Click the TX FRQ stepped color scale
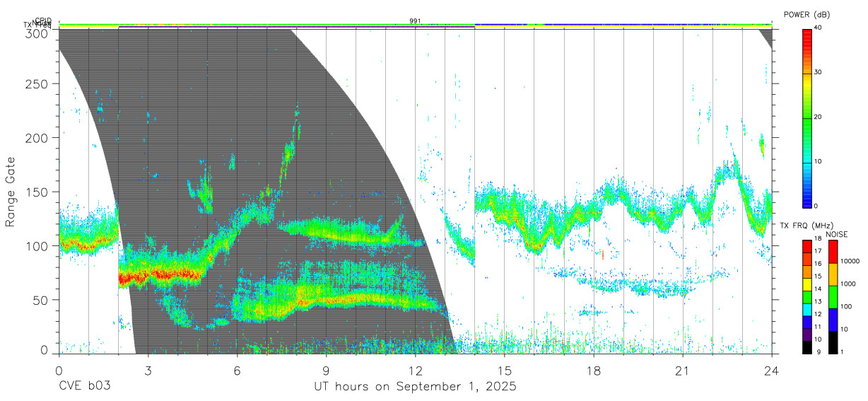Screen dimensions: 868x401 pos(807,296)
